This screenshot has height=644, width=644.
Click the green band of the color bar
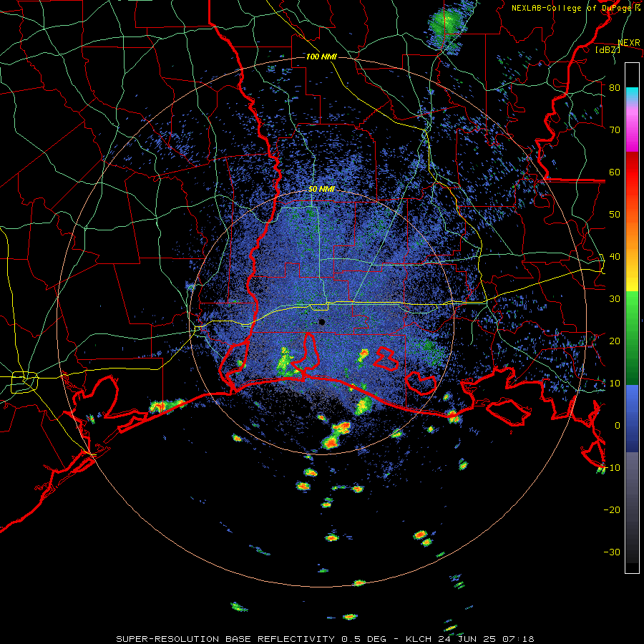tap(632, 338)
